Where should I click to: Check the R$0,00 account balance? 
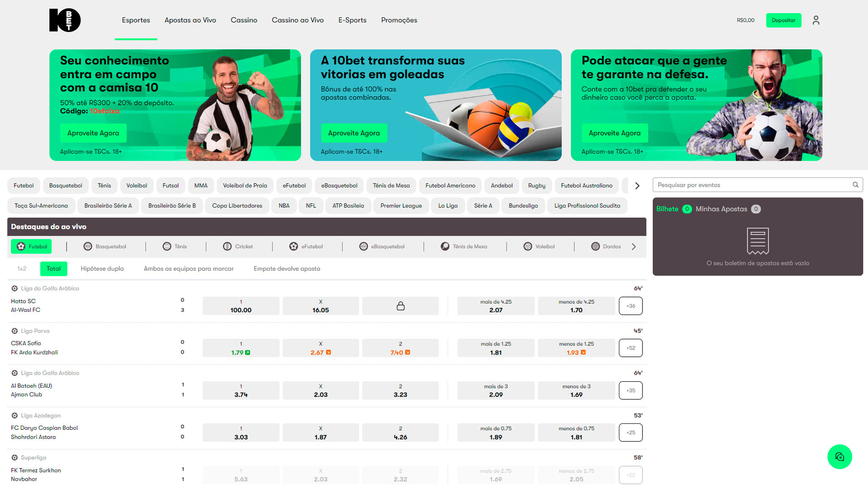pos(745,20)
